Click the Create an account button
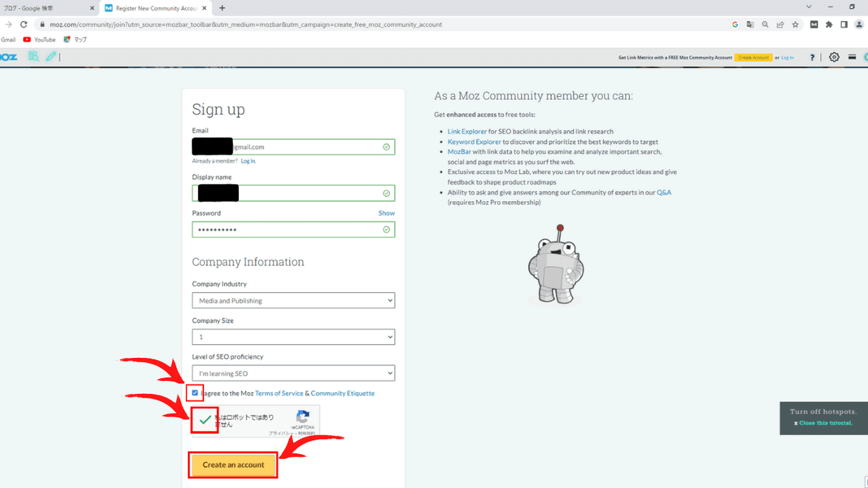This screenshot has width=868, height=488. [x=234, y=464]
